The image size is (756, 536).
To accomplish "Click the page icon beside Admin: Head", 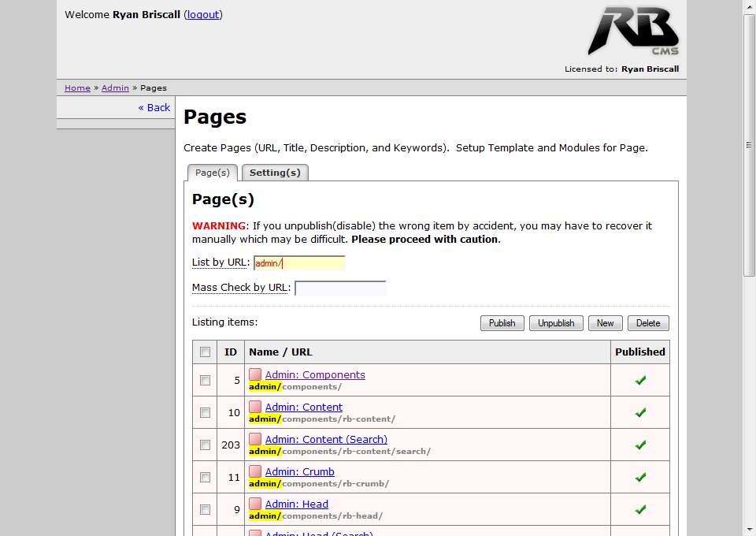I will [x=255, y=504].
